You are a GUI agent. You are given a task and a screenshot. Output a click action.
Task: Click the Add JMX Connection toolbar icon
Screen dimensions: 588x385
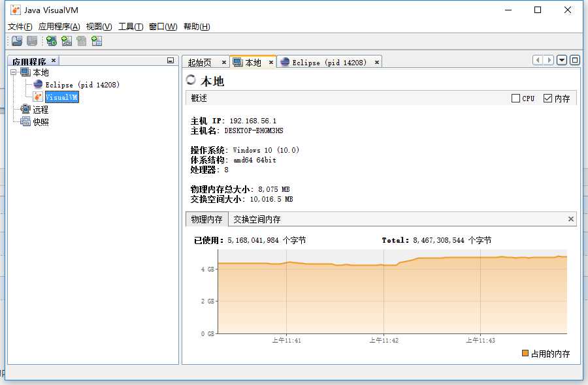[x=67, y=41]
